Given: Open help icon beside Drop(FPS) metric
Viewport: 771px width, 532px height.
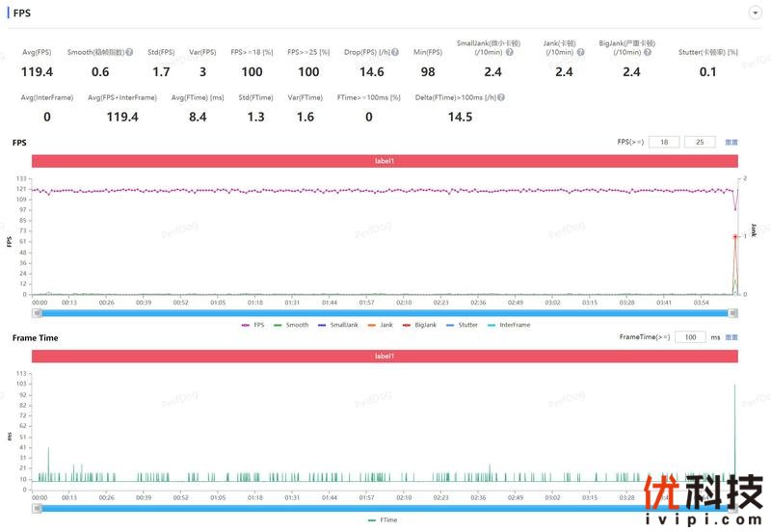Looking at the screenshot, I should (x=395, y=52).
